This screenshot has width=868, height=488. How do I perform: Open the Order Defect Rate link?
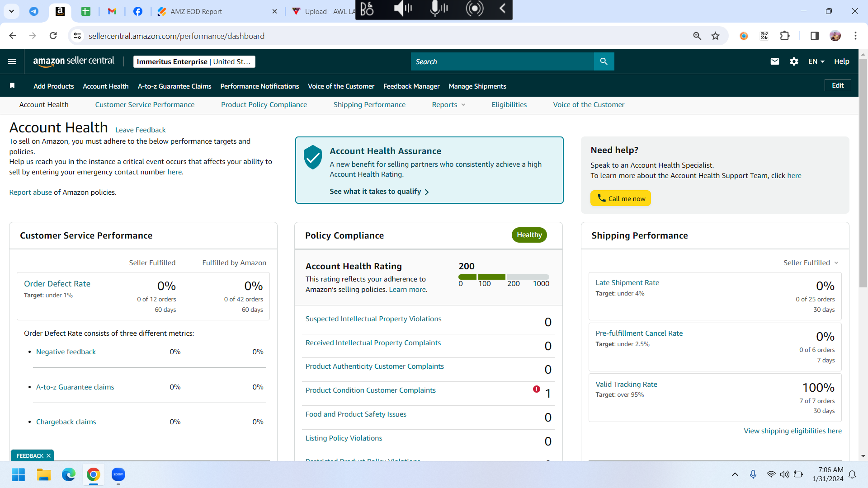point(57,284)
